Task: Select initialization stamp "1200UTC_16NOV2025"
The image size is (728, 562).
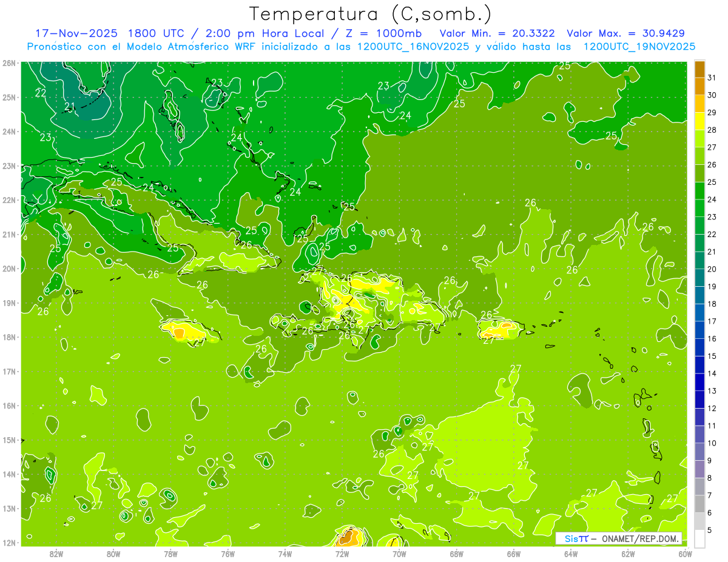Action: (x=413, y=47)
